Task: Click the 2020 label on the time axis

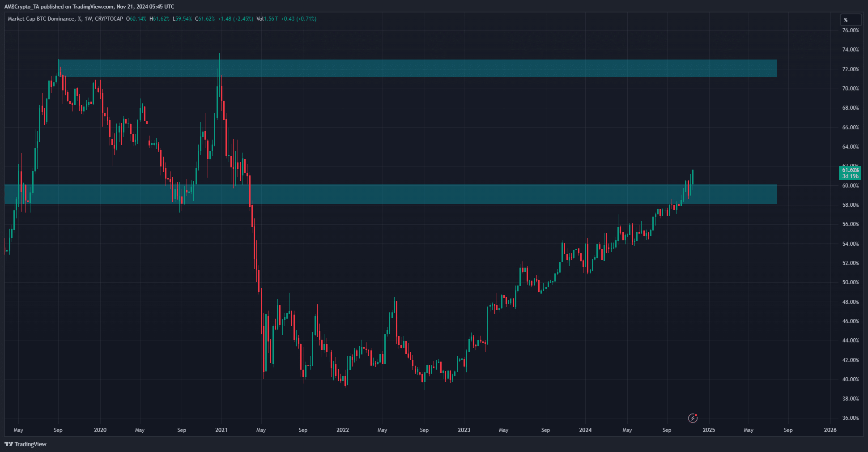Action: coord(100,430)
